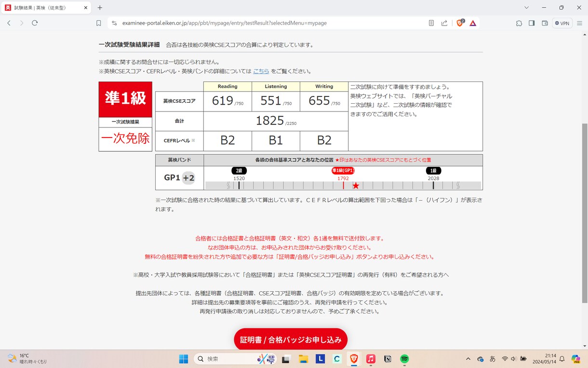Open a new browser tab
588x368 pixels.
pos(100,8)
